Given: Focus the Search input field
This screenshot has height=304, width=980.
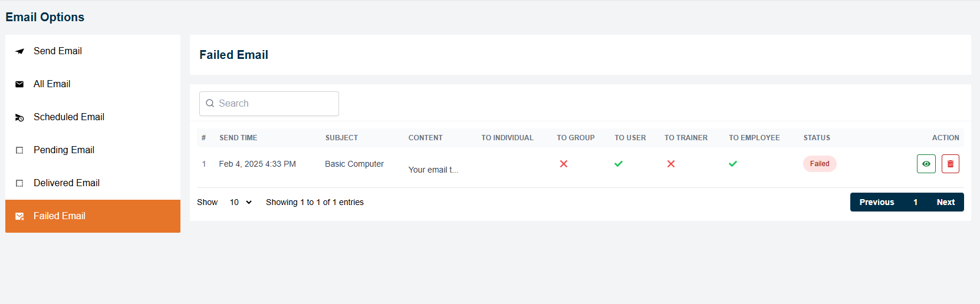Looking at the screenshot, I should pyautogui.click(x=275, y=104).
